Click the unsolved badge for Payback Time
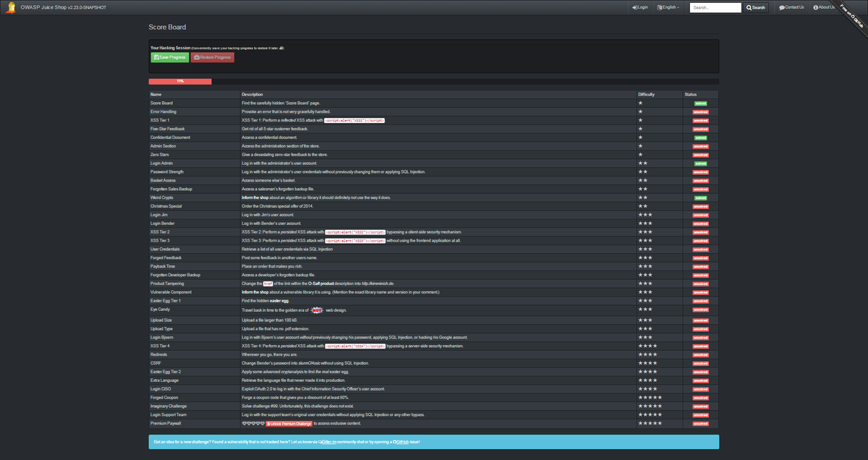 (700, 267)
